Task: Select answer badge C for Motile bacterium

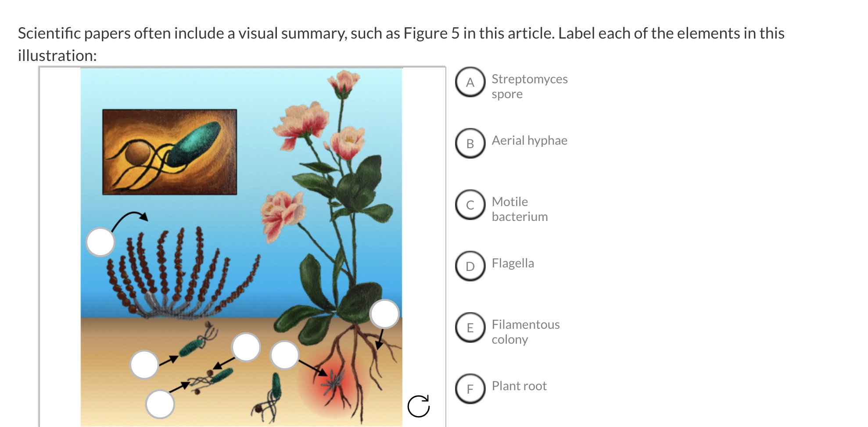Action: pyautogui.click(x=470, y=205)
